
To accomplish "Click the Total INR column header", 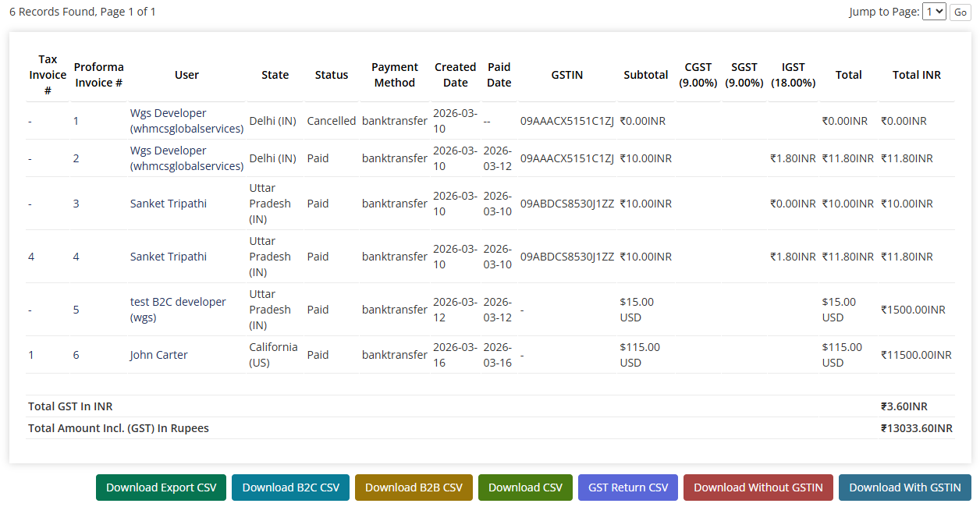I will click(916, 75).
